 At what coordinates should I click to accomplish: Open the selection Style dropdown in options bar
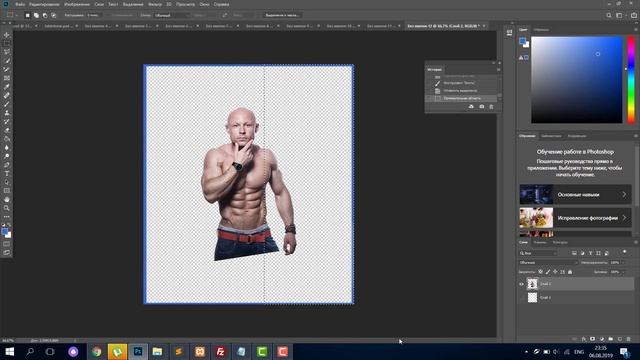(x=172, y=15)
